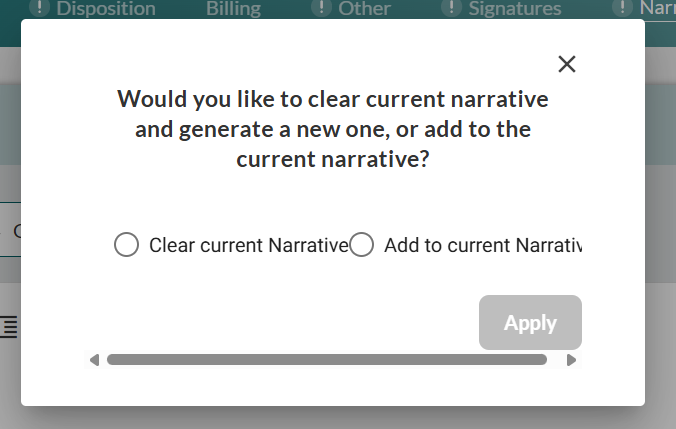Click the text alignment icon behind the dialog
The image size is (676, 429).
coord(9,327)
